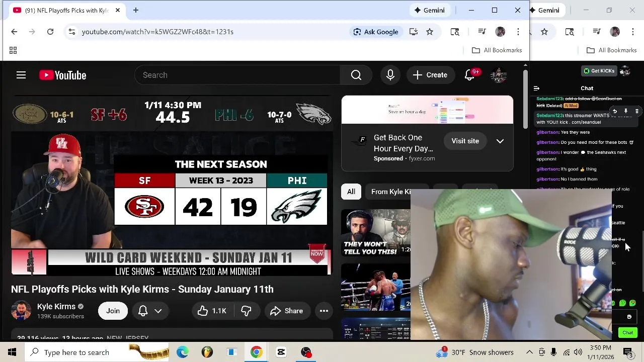
Task: Open Chrome from the taskbar
Action: [x=257, y=352]
